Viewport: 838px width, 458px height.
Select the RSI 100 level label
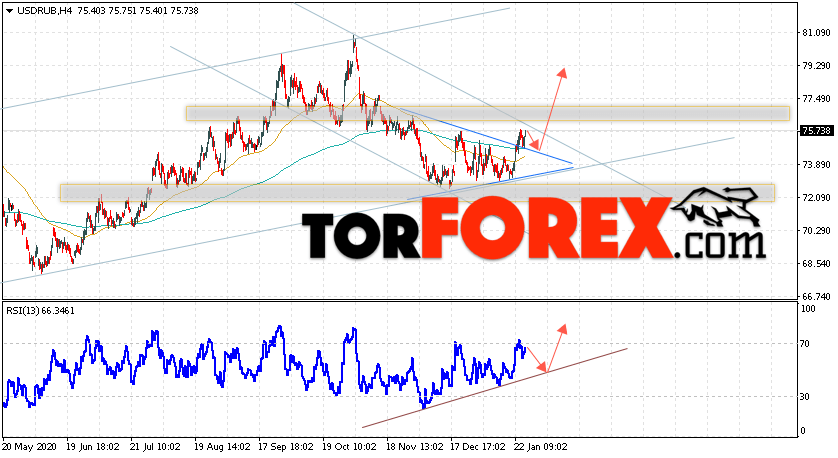click(x=808, y=309)
